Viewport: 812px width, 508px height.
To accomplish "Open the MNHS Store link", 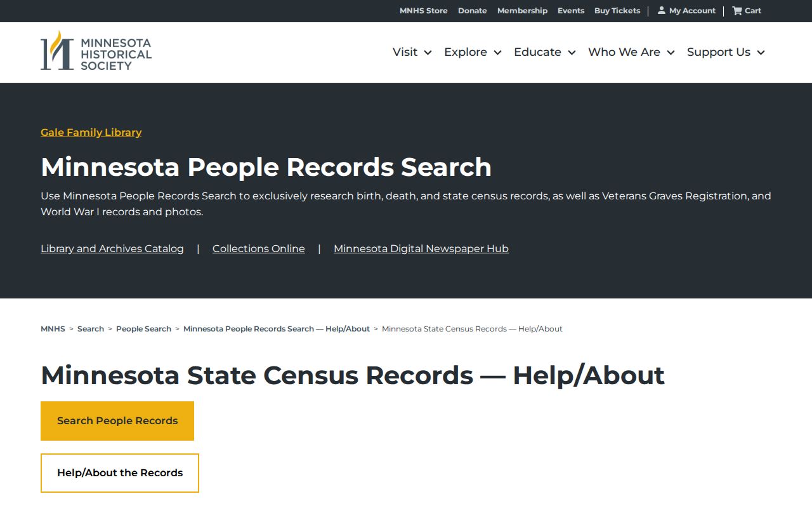I will pyautogui.click(x=423, y=11).
